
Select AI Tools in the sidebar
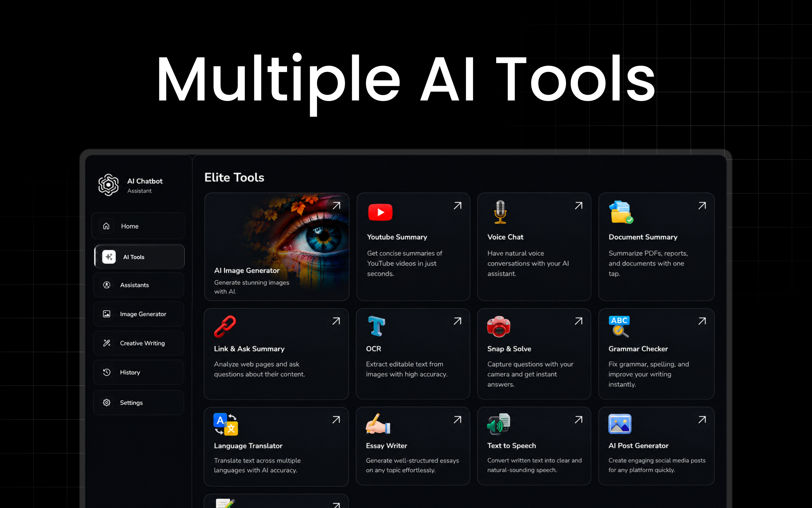[x=139, y=257]
